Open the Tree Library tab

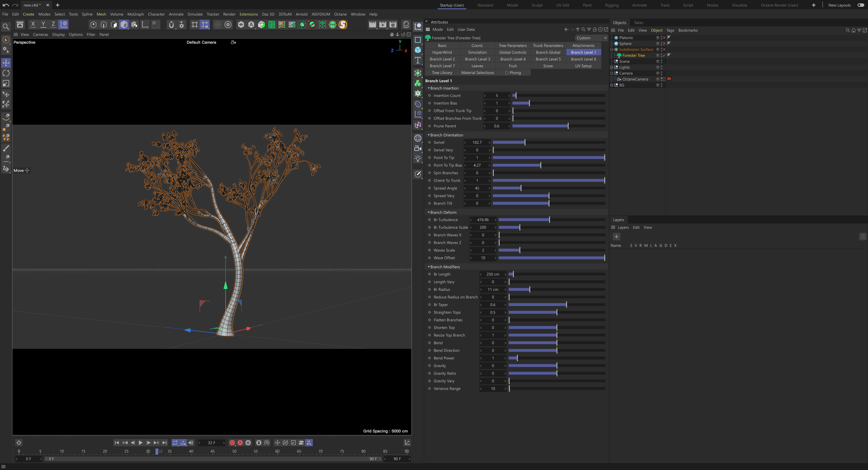442,73
